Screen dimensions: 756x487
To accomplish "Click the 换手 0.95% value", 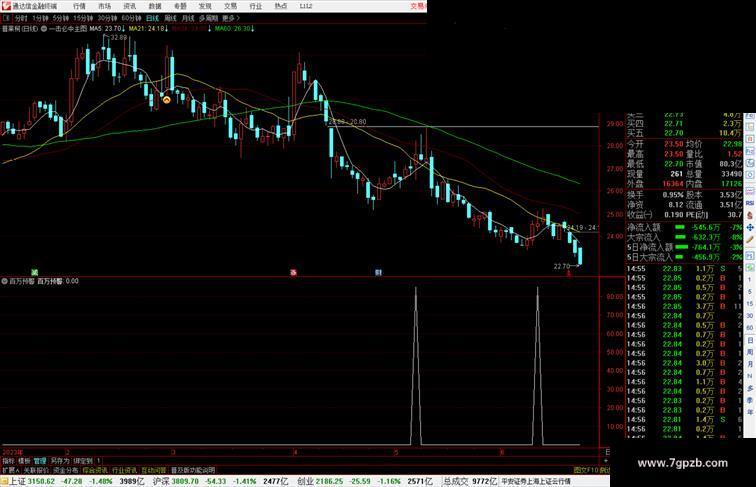I will tap(673, 195).
